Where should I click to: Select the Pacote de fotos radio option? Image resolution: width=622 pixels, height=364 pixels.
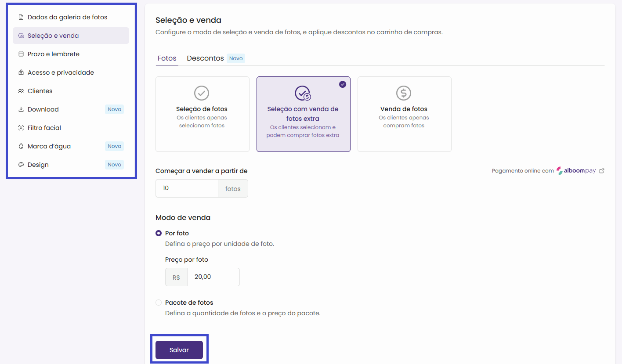[x=159, y=303]
